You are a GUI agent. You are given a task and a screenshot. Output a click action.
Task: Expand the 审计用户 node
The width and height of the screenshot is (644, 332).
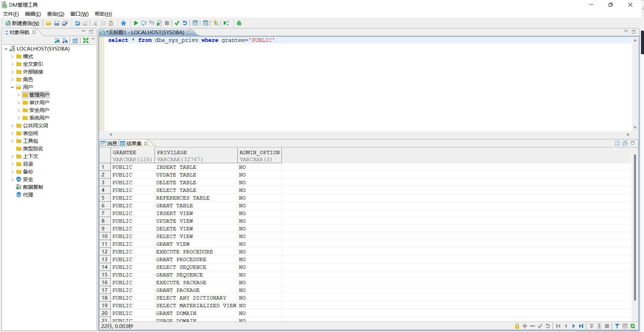pos(19,103)
